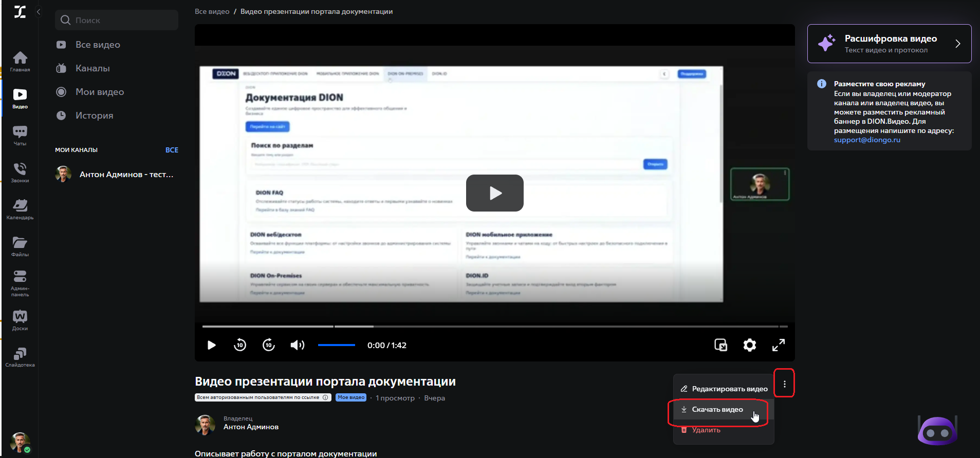The width and height of the screenshot is (980, 458).
Task: Open Расшифровка видео panel
Action: click(889, 44)
